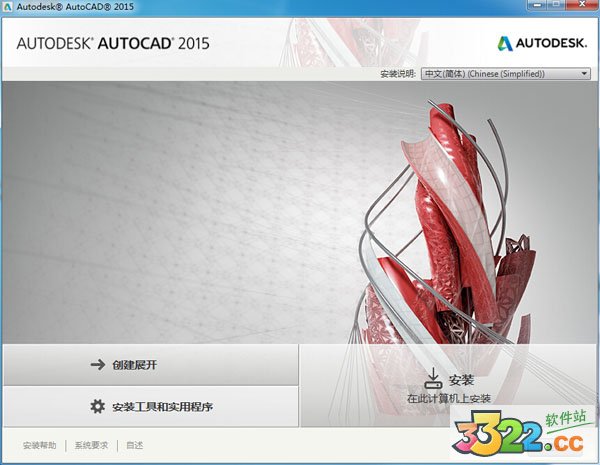Click the 在此计算机上安装 caption
The height and width of the screenshot is (465, 600).
click(x=448, y=398)
